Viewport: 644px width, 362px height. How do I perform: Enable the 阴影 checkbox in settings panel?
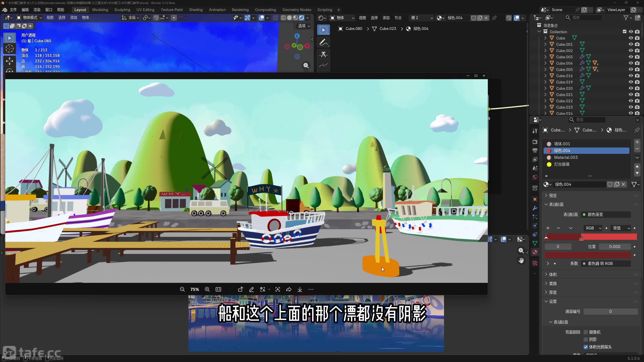[x=585, y=339]
